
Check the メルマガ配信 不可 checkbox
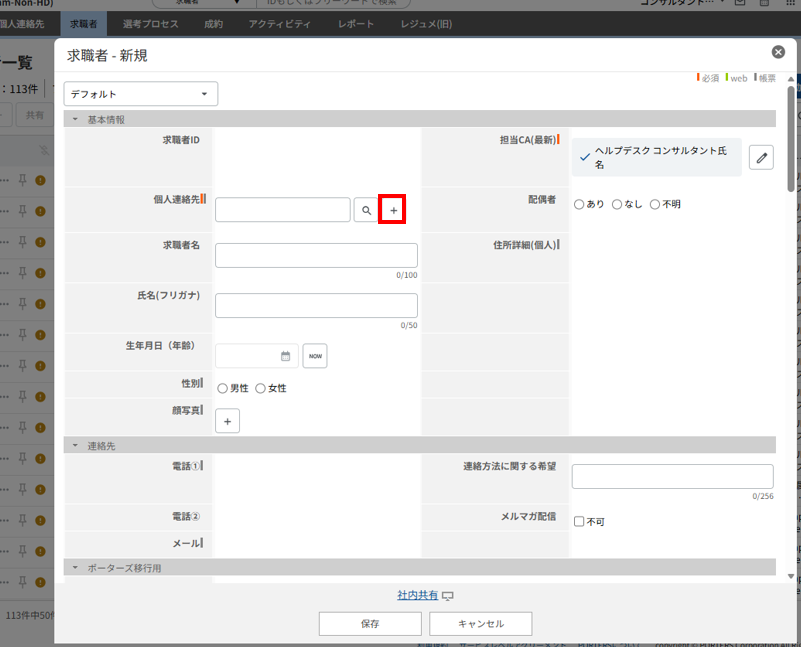pos(579,521)
